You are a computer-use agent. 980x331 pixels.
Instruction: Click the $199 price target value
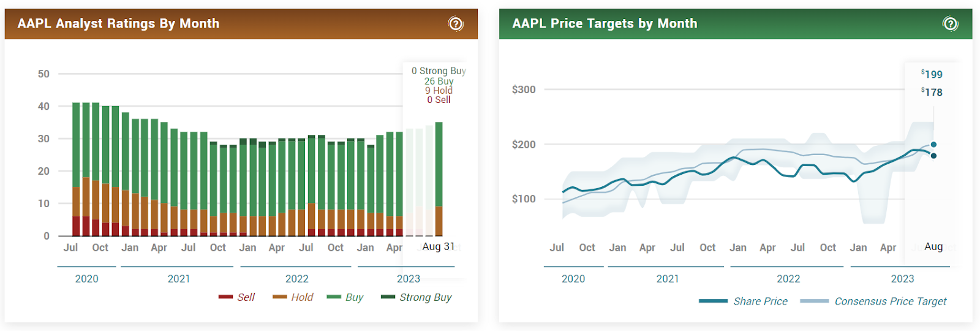932,74
